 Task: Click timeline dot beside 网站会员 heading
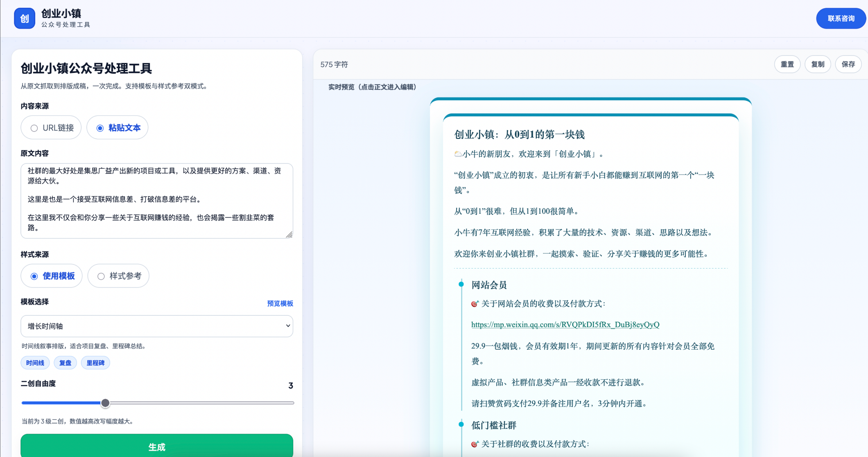click(x=461, y=284)
